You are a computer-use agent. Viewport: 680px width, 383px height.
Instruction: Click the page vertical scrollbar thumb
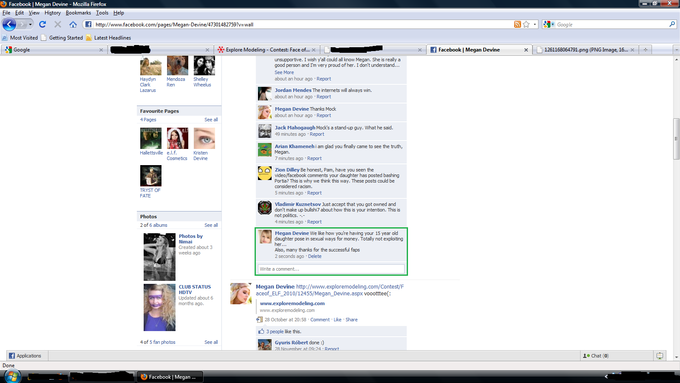pos(676,139)
